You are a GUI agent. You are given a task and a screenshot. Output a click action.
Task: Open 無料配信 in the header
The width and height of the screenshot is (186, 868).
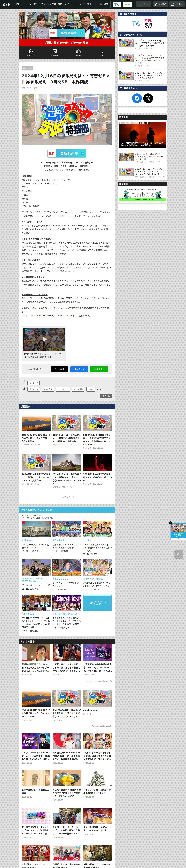coord(160,4)
